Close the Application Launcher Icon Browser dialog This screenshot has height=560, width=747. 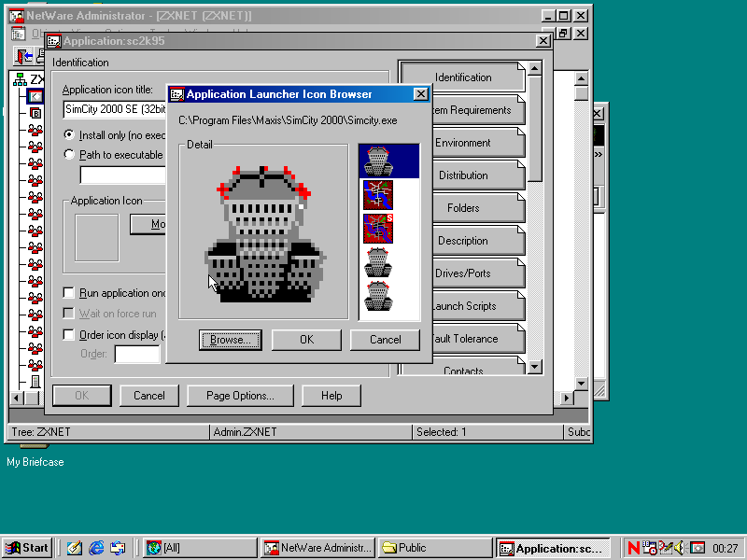(x=421, y=94)
